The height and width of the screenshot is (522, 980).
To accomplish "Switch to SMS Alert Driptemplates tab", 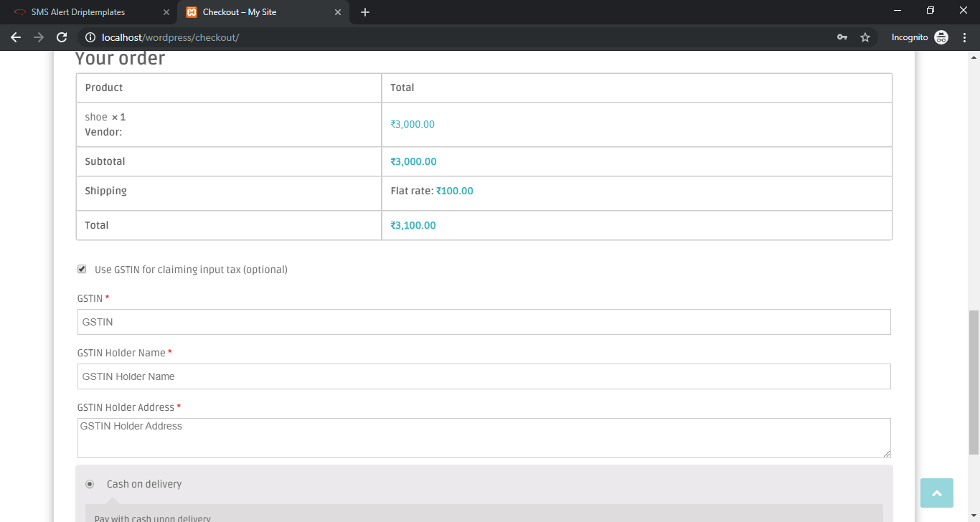I will (78, 12).
